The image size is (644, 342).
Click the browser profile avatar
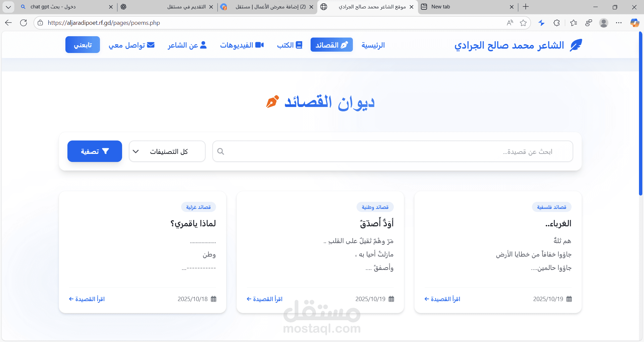tap(604, 23)
